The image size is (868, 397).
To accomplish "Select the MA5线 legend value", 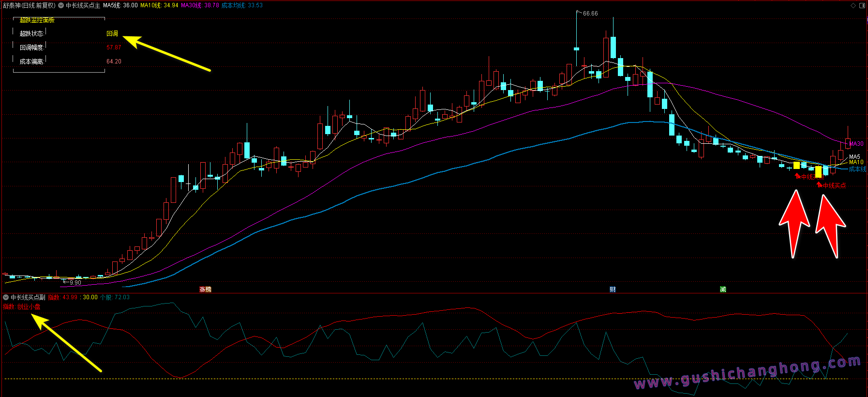I will [x=120, y=5].
